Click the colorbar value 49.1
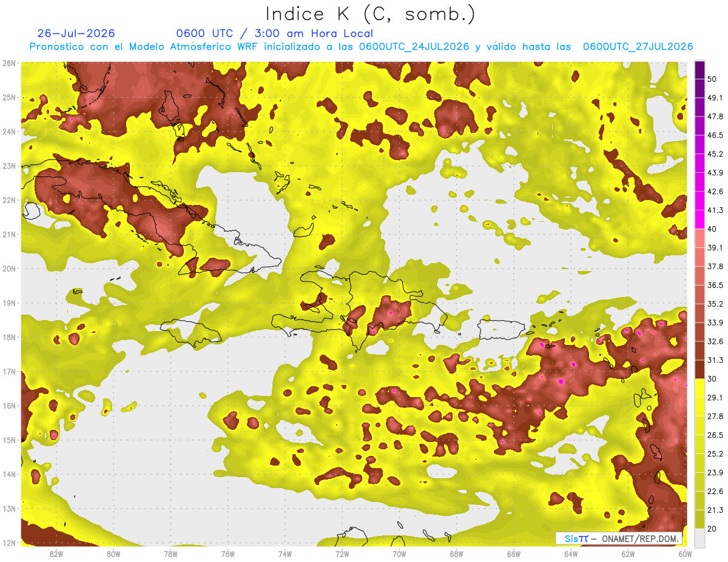 point(715,98)
